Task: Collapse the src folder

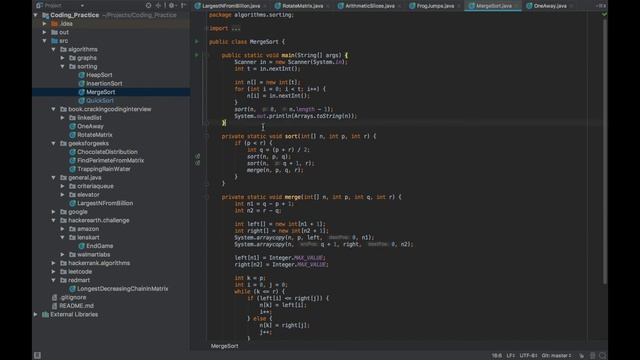Action: coord(44,41)
